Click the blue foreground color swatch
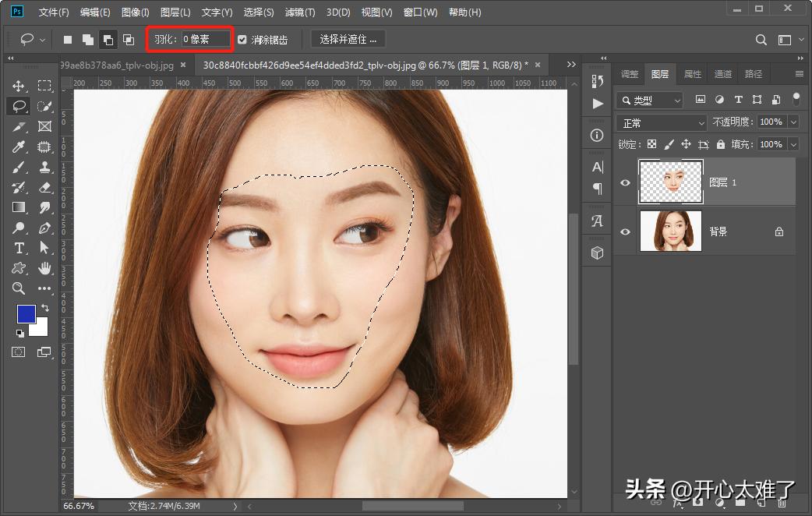 [28, 313]
